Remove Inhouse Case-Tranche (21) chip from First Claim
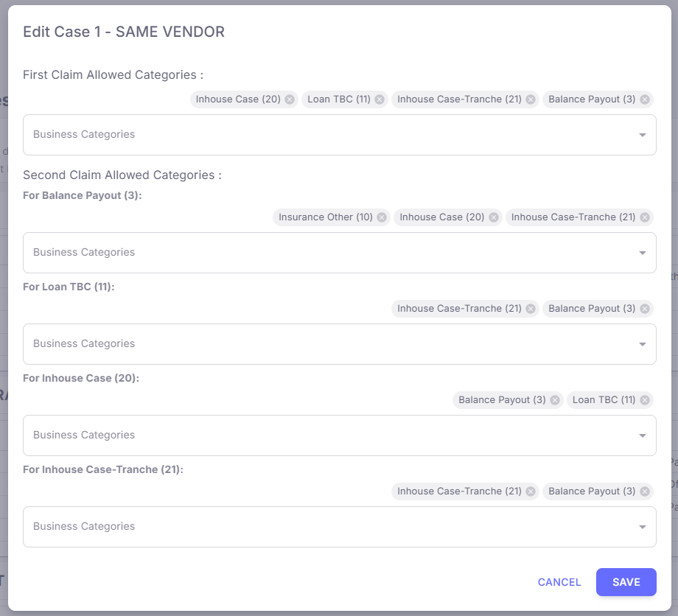Viewport: 678px width, 616px height. click(x=531, y=99)
